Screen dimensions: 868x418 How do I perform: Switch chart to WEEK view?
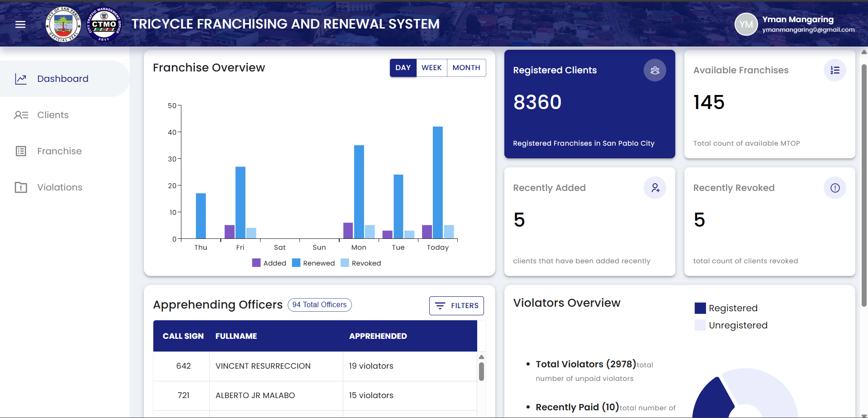click(432, 68)
